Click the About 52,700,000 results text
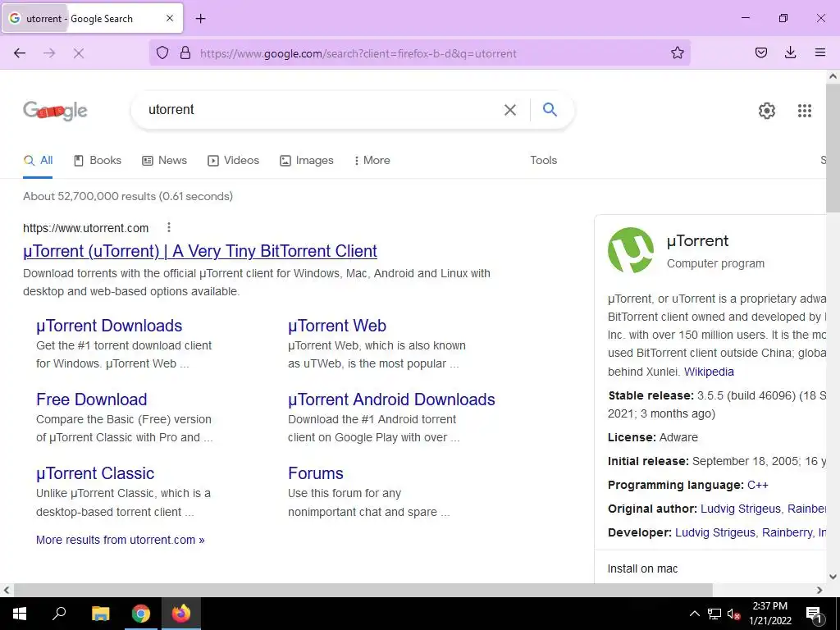 (127, 197)
